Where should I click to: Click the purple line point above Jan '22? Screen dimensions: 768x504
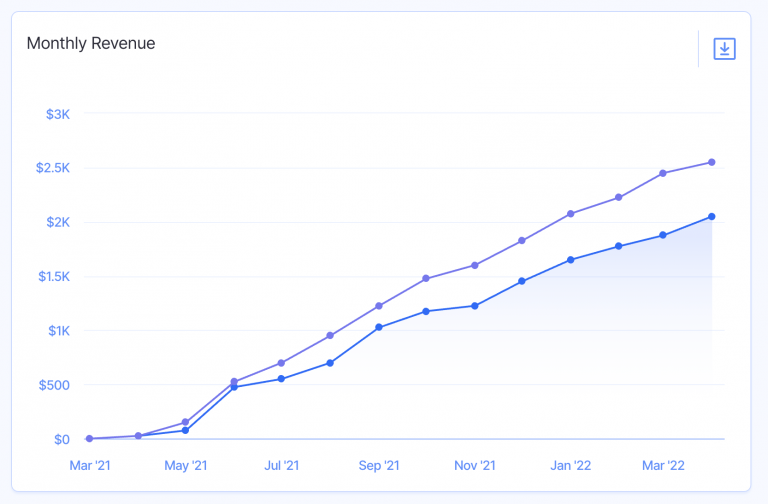click(571, 213)
